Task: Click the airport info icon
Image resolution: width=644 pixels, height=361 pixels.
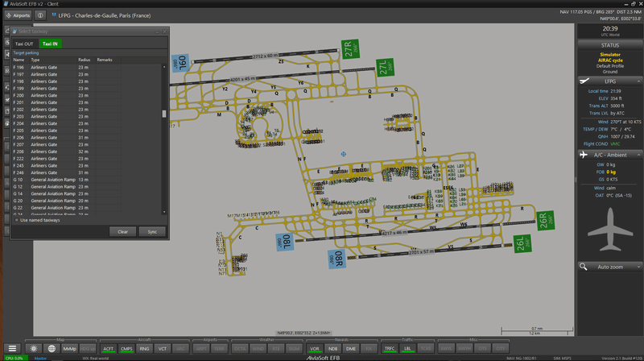Action: [40, 15]
